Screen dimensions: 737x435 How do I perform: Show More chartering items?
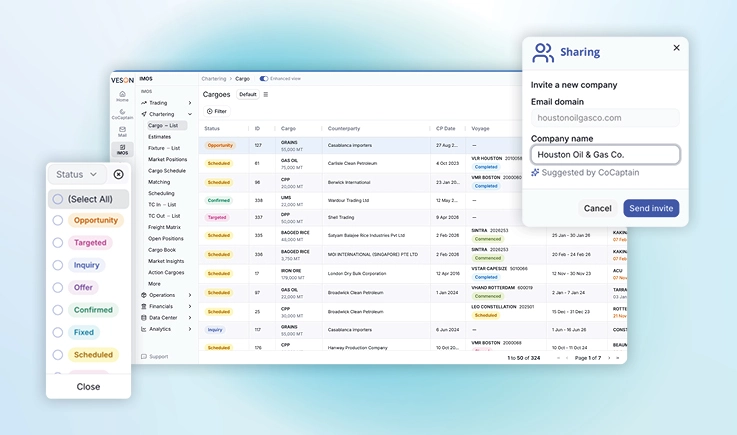pos(154,284)
